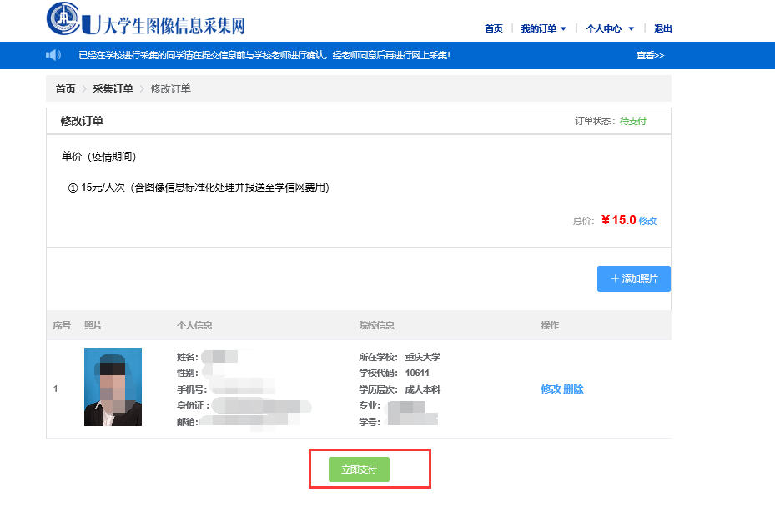Click the 院校信息 column header
Viewport: 775px width, 532px height.
[376, 325]
